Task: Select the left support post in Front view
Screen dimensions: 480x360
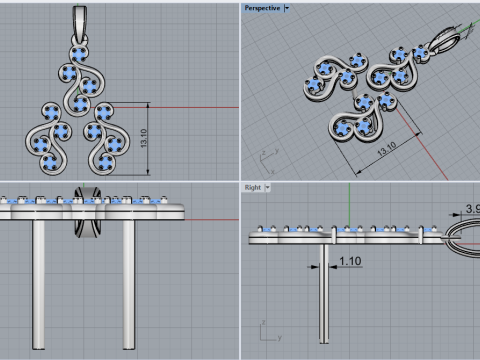Action: click(x=39, y=284)
